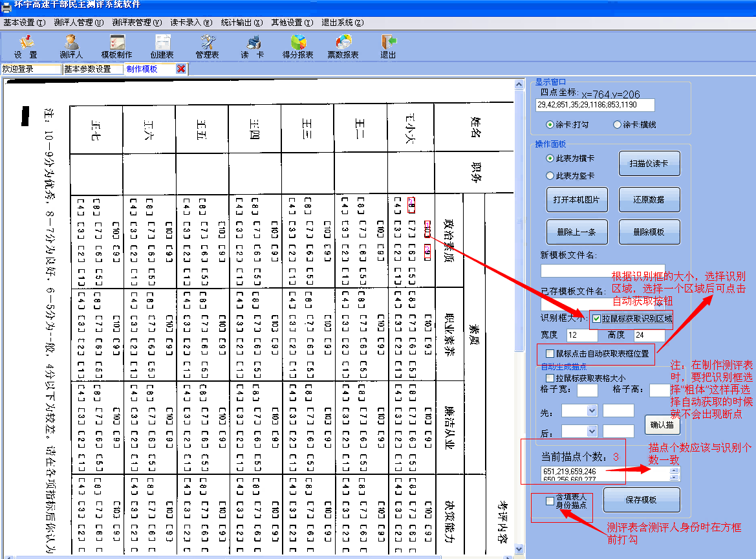The width and height of the screenshot is (756, 559).
Task: Click the 新模板文件名 input field
Action: [x=603, y=270]
